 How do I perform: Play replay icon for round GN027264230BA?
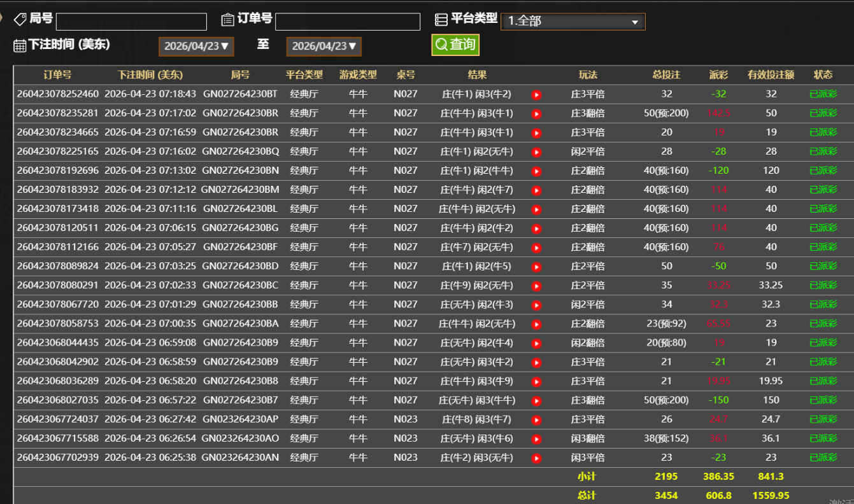[536, 325]
